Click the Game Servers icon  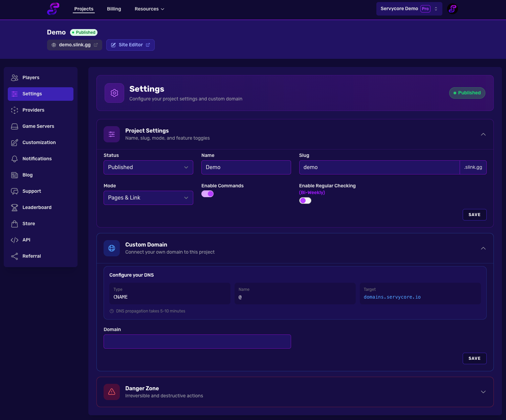point(15,126)
